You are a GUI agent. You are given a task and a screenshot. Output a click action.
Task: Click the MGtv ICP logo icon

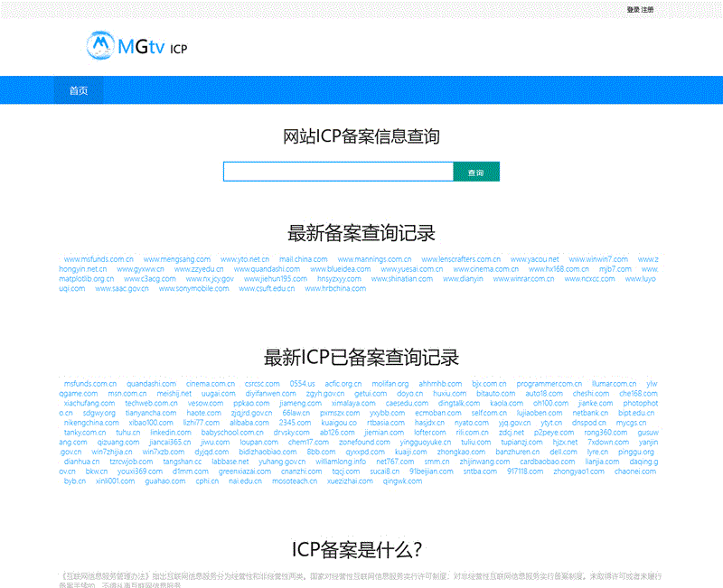tap(100, 45)
